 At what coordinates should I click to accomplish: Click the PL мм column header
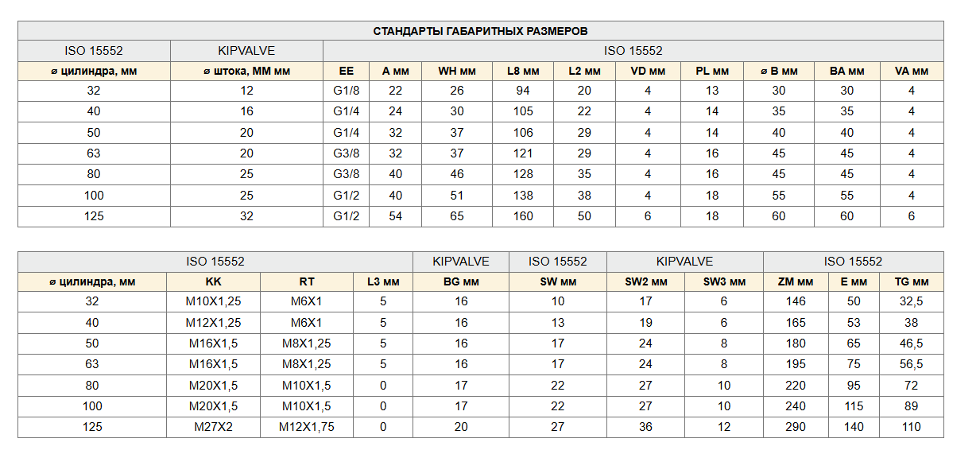tap(712, 71)
